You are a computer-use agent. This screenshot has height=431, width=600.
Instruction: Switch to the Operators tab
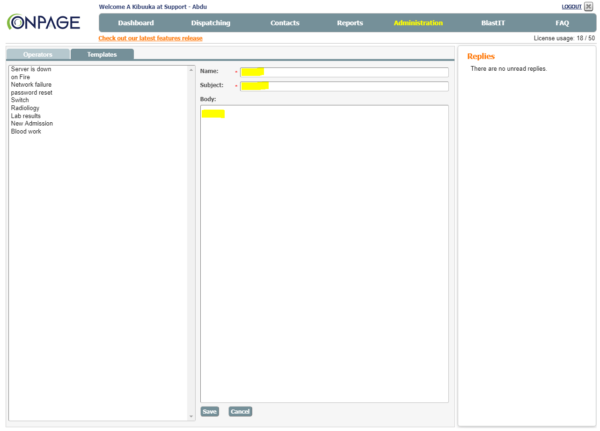(38, 54)
